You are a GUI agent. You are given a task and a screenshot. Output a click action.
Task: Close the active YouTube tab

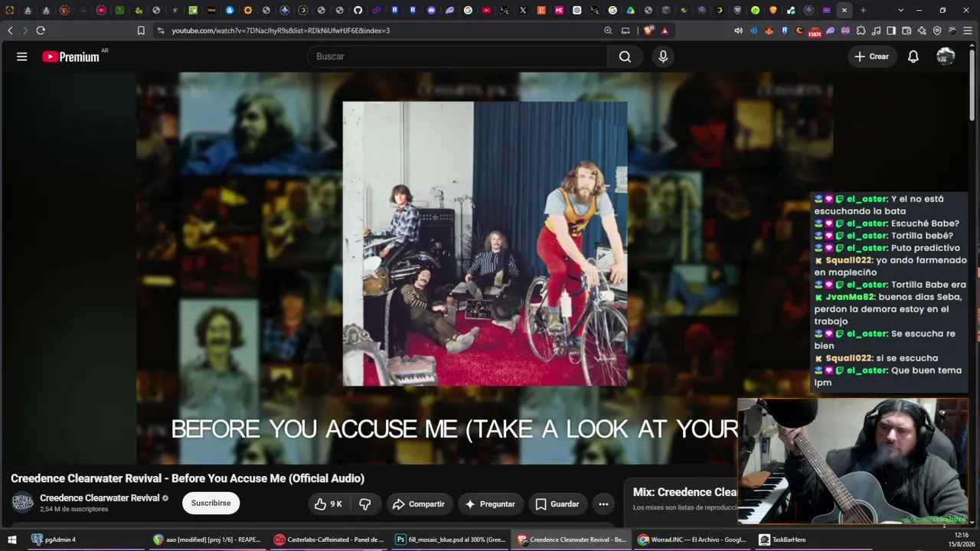[x=844, y=10]
